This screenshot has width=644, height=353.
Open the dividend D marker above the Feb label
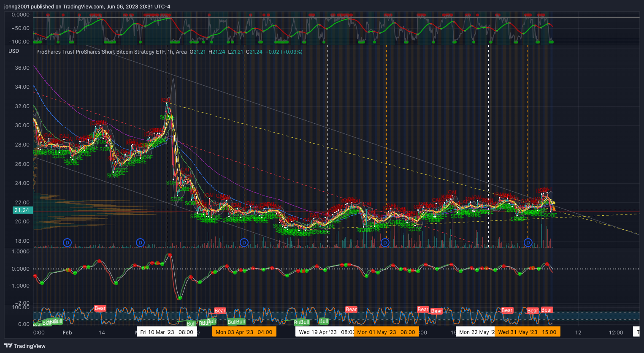pyautogui.click(x=67, y=242)
